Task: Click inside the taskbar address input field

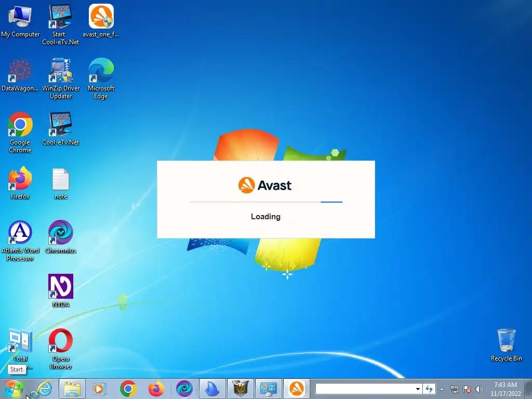Action: [365, 389]
